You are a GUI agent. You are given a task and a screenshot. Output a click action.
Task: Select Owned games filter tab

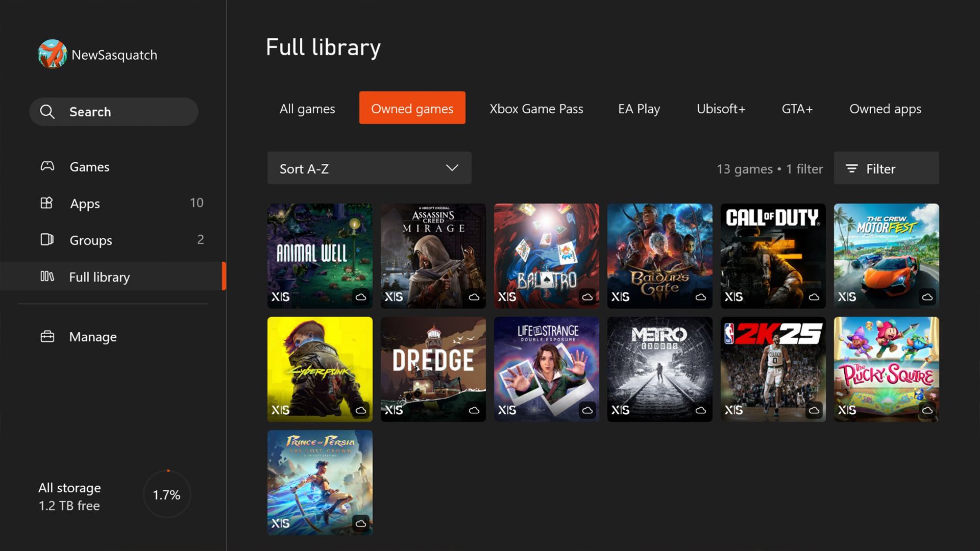pos(412,108)
